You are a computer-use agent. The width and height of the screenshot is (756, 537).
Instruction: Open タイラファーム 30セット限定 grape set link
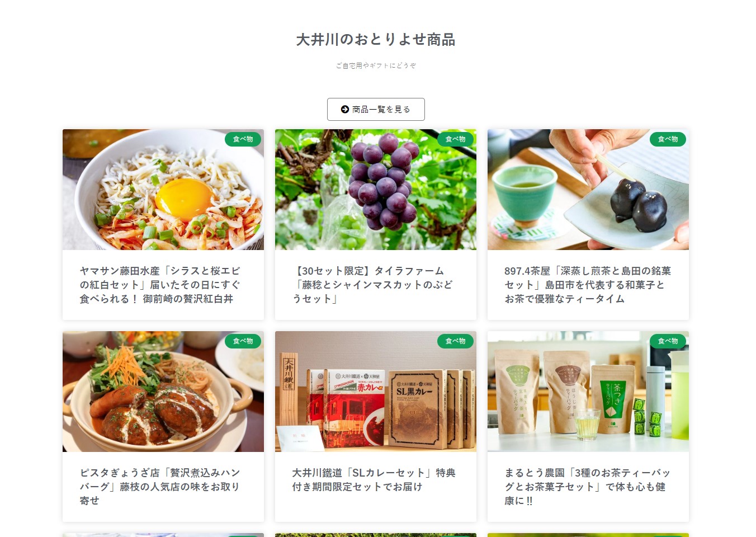(372, 285)
